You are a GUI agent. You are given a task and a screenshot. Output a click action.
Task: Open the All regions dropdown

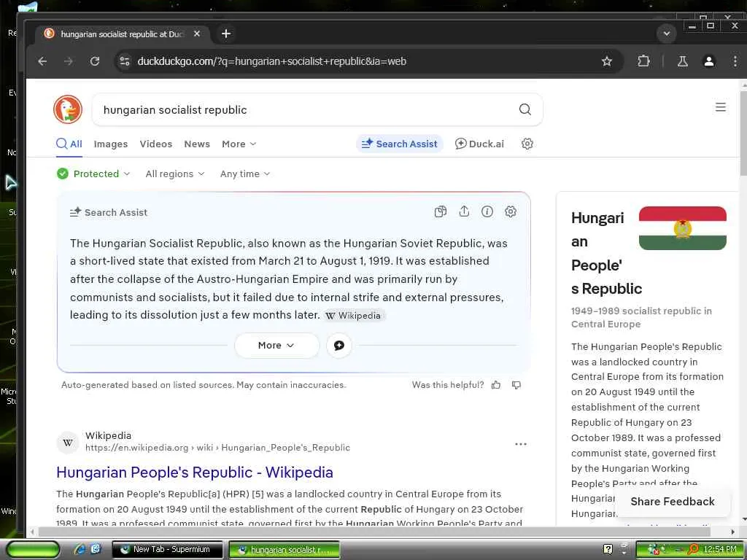pos(175,174)
